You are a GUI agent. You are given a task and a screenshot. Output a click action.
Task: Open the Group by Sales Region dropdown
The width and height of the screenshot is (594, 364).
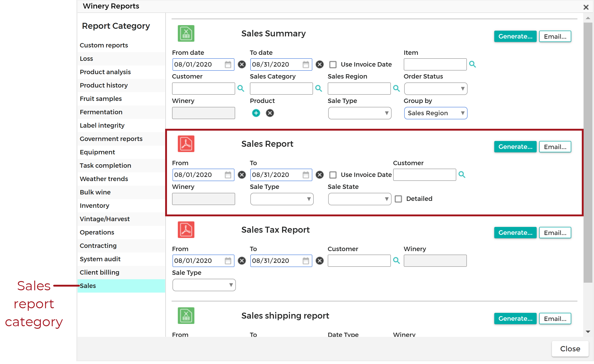click(x=436, y=113)
